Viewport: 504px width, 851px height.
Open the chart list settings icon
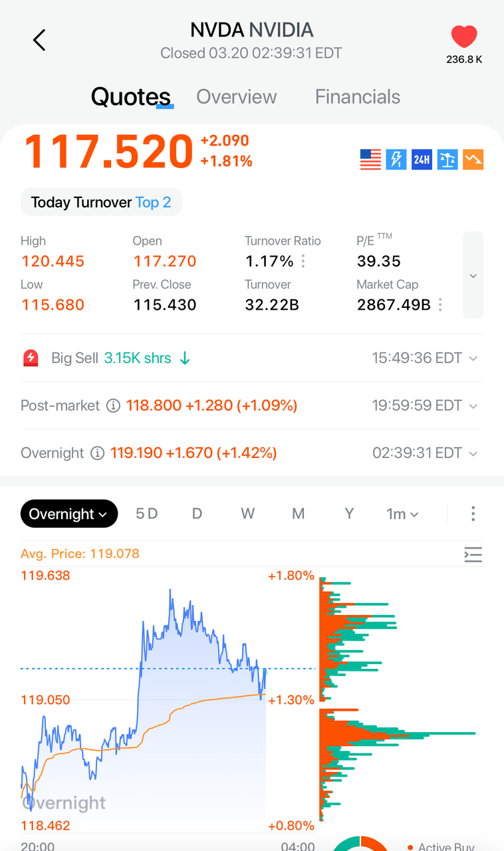tap(473, 554)
